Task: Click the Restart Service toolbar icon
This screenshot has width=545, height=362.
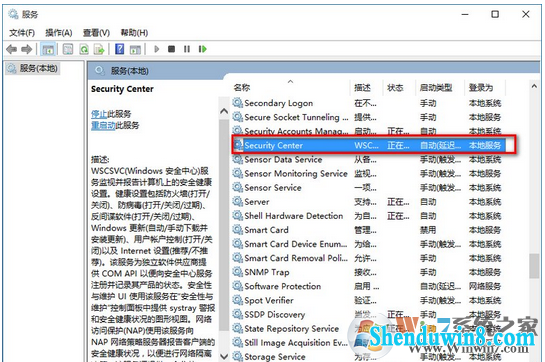Action: pos(203,49)
